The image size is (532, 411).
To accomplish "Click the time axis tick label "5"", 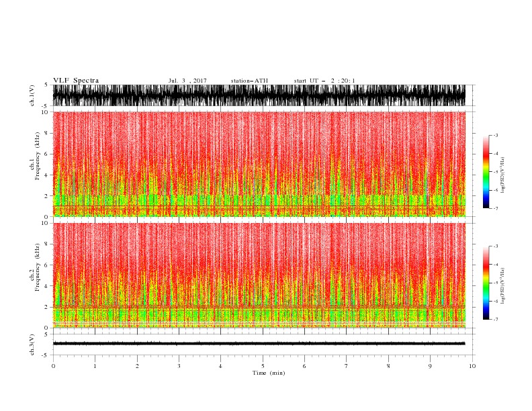I will point(263,366).
